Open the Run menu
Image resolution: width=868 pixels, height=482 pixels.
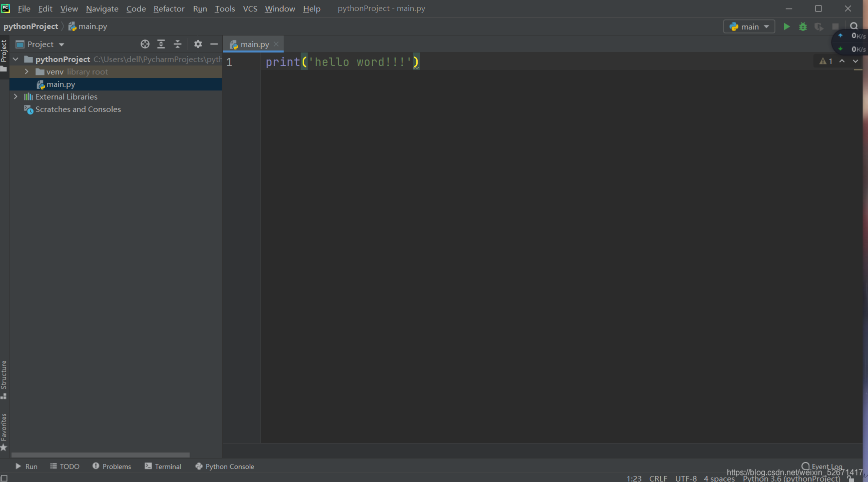(x=200, y=8)
